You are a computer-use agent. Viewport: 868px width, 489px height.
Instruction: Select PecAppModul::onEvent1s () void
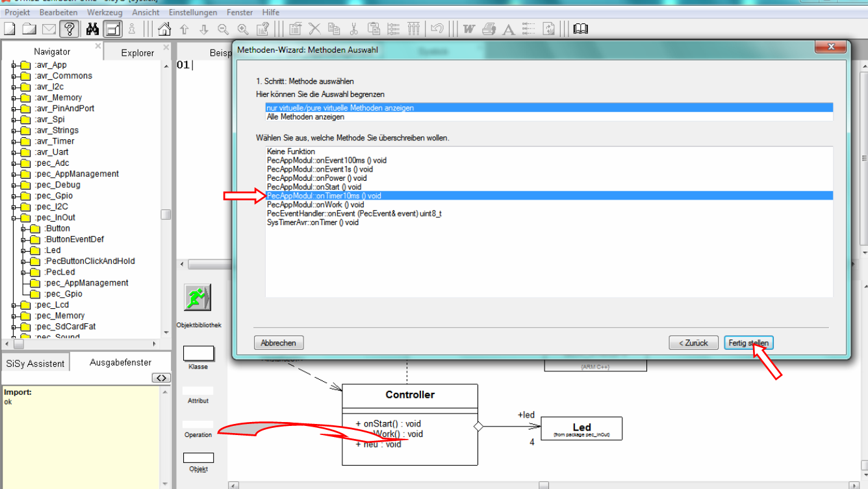pyautogui.click(x=549, y=169)
